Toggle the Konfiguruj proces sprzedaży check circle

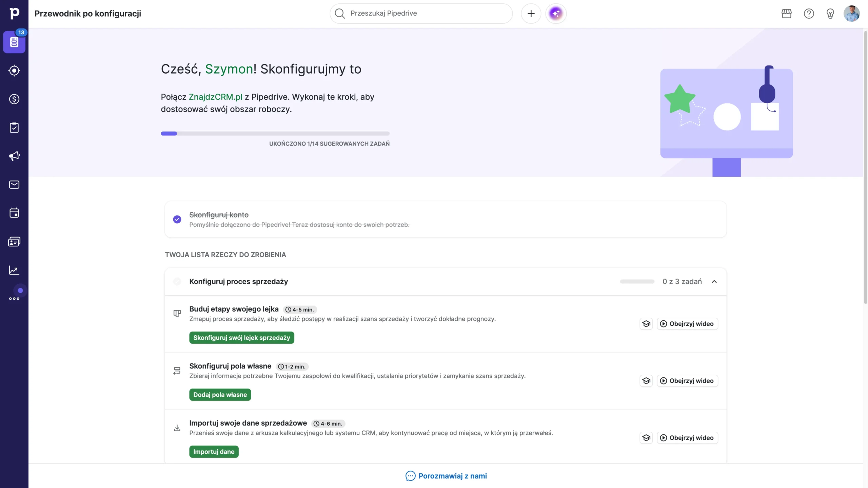pos(177,282)
